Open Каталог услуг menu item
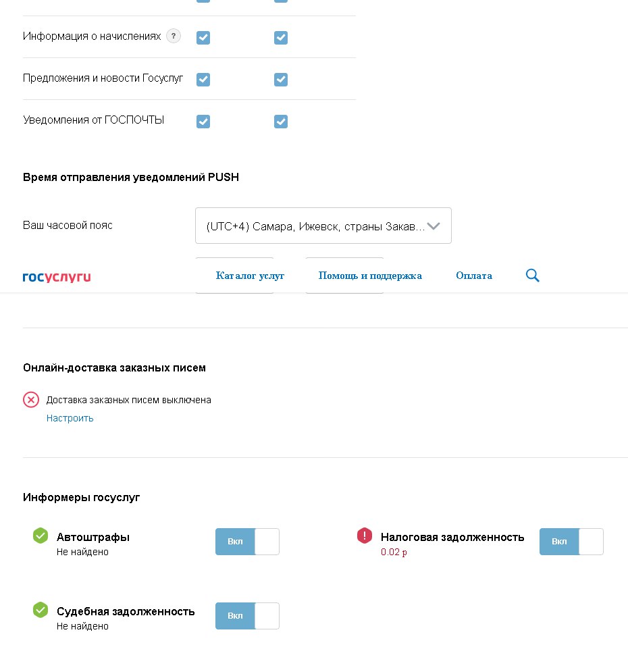628x672 pixels. (250, 276)
